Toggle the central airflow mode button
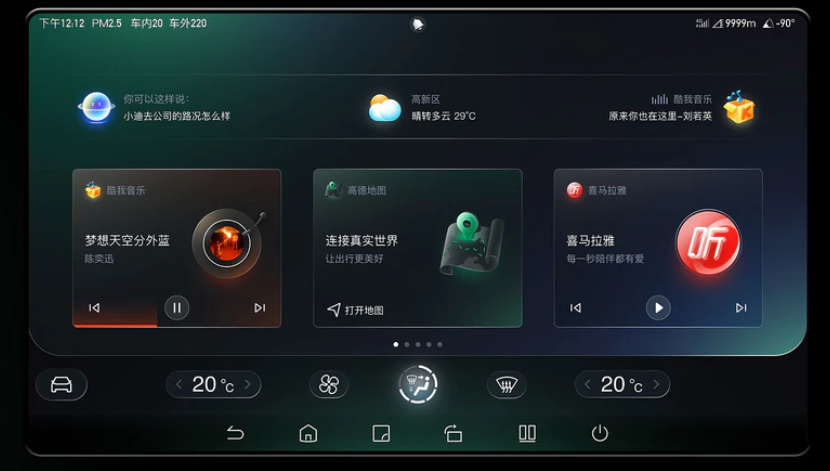Image resolution: width=830 pixels, height=471 pixels. tap(418, 384)
